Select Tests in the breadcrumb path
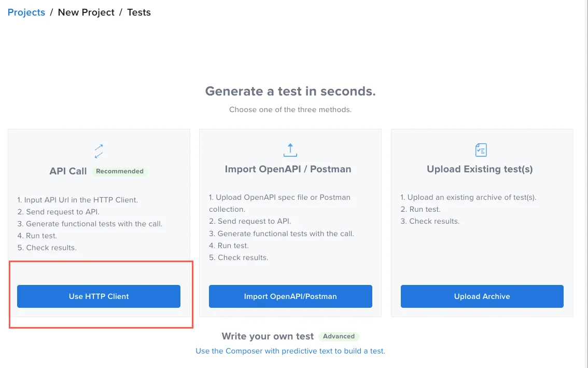The height and width of the screenshot is (368, 588). [x=139, y=12]
